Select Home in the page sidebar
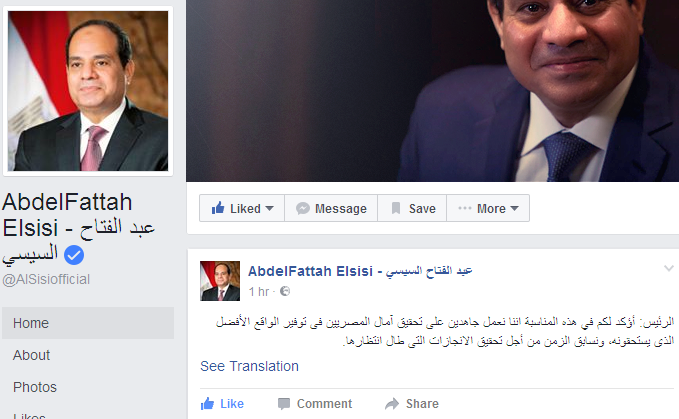This screenshot has height=419, width=679. (88, 323)
